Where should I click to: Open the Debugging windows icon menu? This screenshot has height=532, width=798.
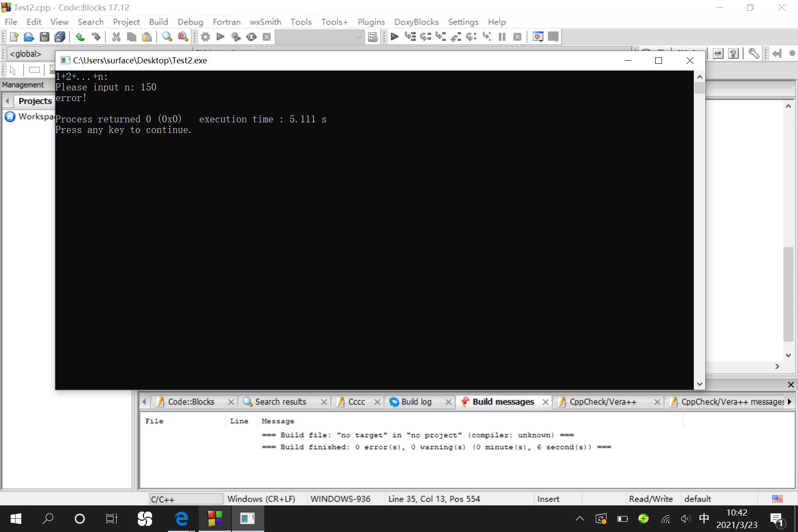[538, 36]
